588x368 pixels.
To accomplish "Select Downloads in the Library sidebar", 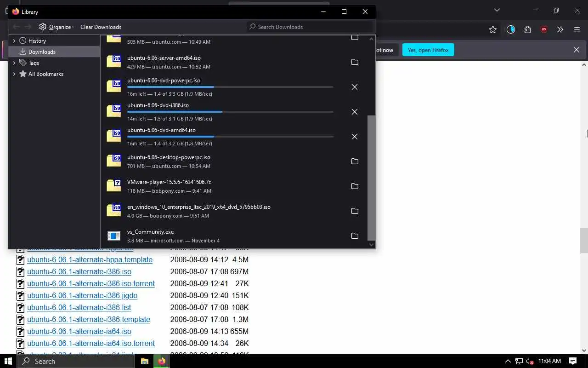I will point(54,52).
